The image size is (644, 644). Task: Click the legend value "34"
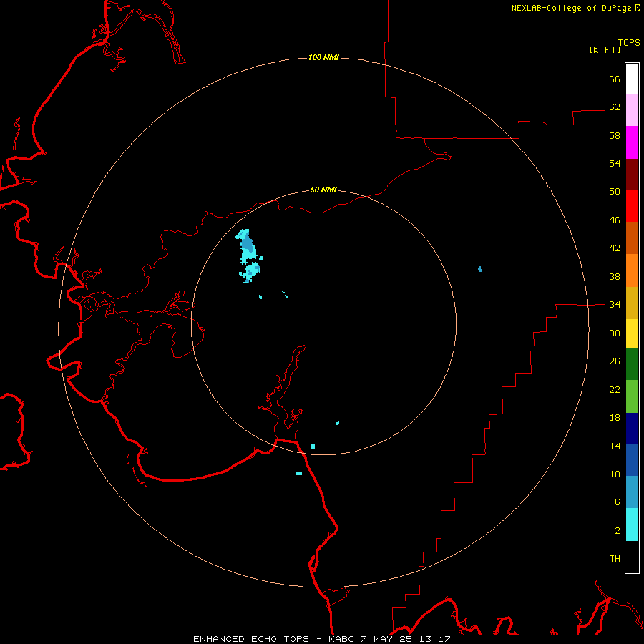tap(615, 305)
